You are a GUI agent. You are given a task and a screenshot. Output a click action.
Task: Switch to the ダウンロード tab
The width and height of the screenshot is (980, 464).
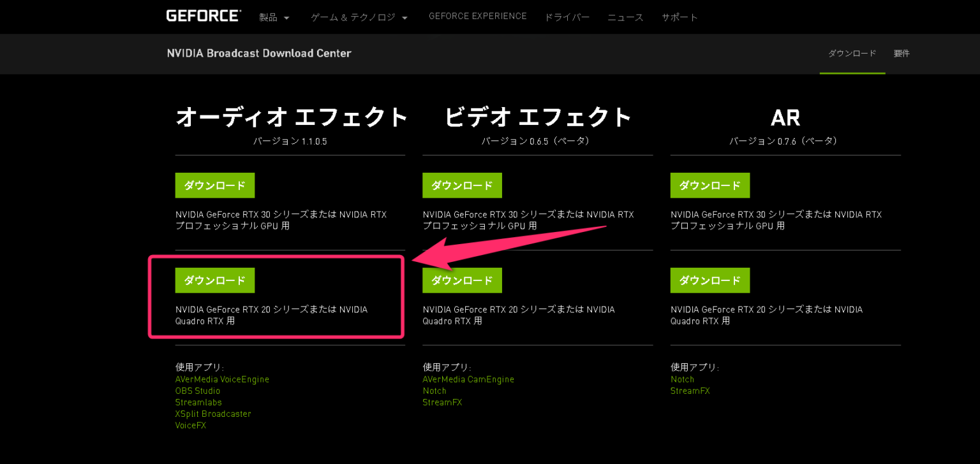coord(852,54)
